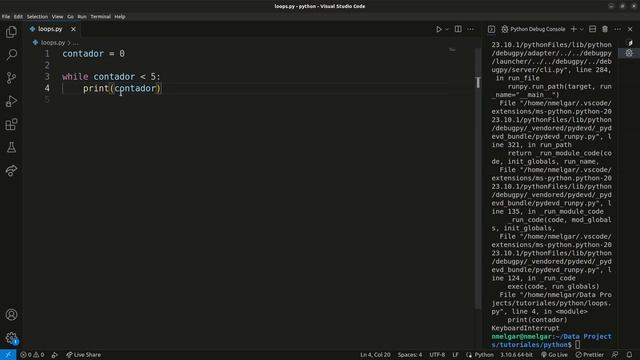Open terminal panel More Actions ellipsis
Viewport: 640px width, 360px height.
pyautogui.click(x=618, y=29)
